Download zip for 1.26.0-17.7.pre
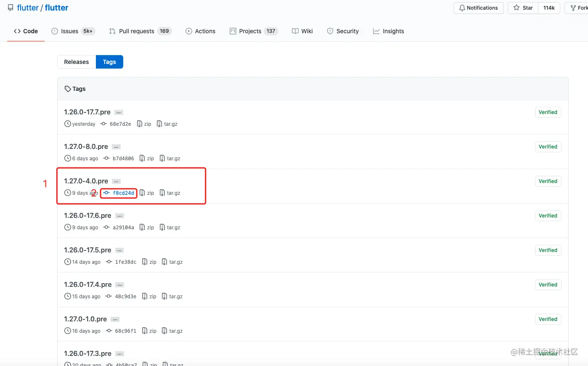The image size is (588, 366). coord(144,124)
